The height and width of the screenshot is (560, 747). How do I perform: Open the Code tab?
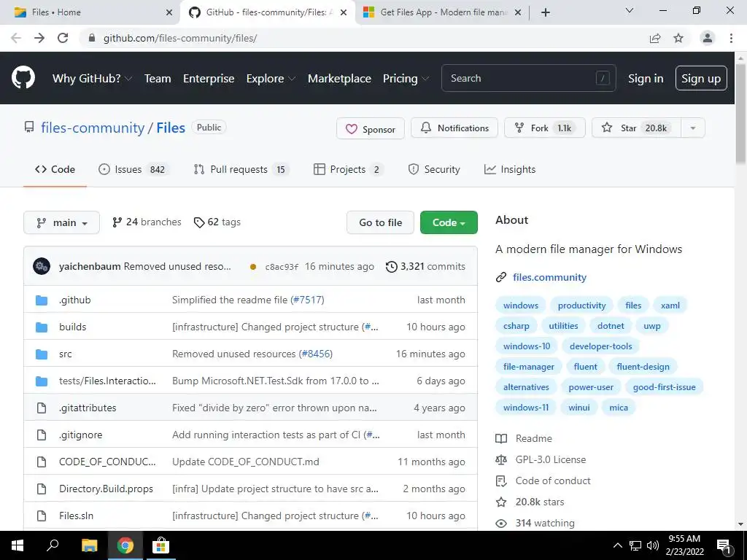click(55, 169)
